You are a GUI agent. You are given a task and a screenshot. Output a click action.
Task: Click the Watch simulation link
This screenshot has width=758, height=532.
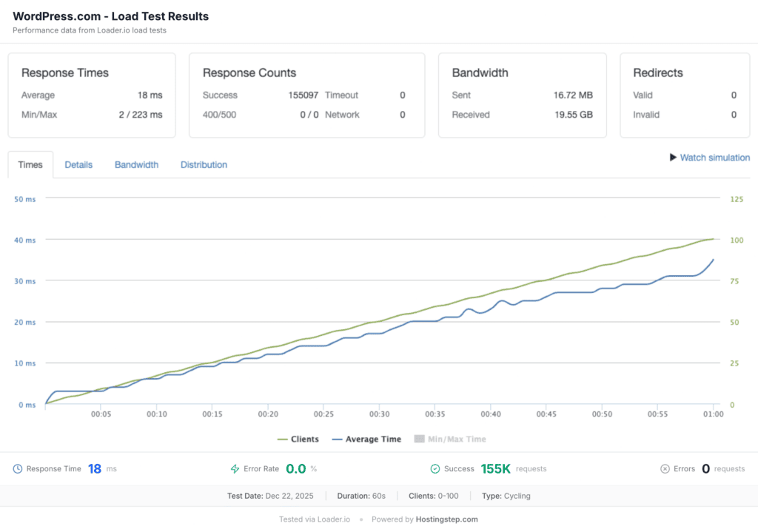click(x=714, y=158)
